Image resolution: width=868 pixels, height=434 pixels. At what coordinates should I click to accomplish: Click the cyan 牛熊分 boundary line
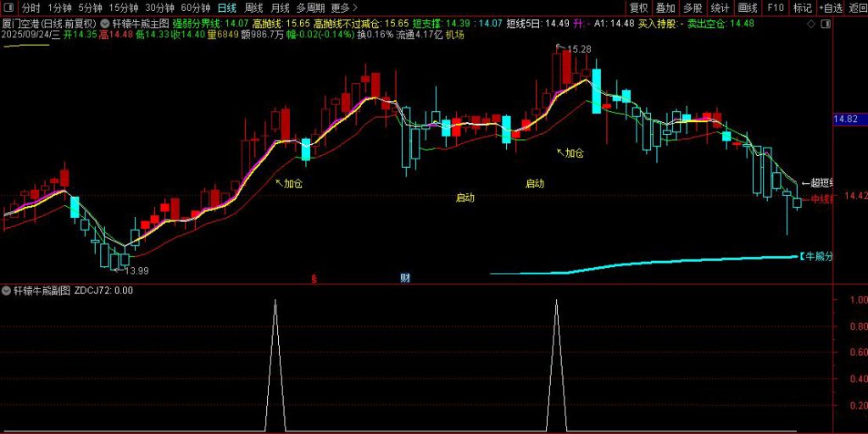click(678, 263)
